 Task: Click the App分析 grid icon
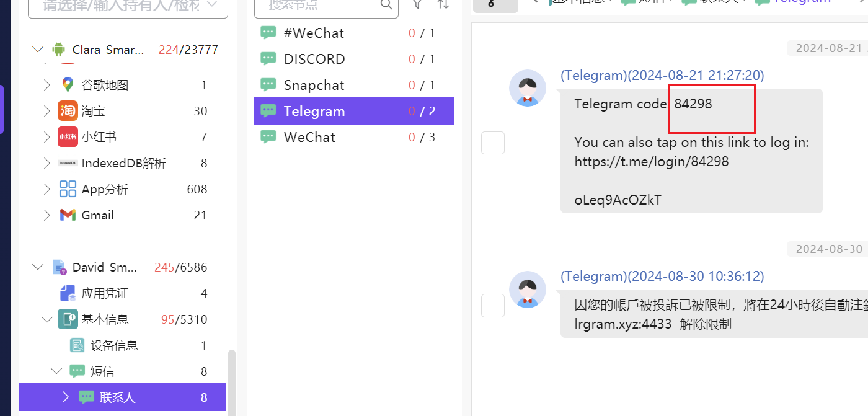click(x=68, y=189)
